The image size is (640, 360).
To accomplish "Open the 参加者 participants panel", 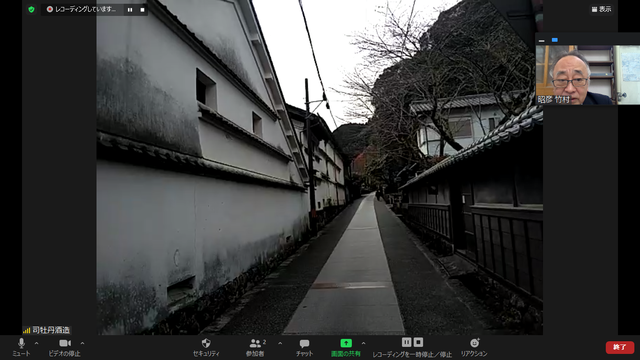I will tap(256, 347).
